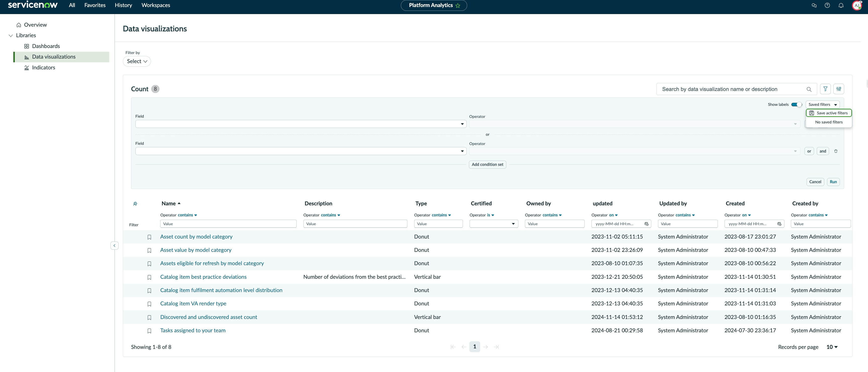Open Tasks assigned to your team link
The width and height of the screenshot is (868, 372).
(193, 331)
